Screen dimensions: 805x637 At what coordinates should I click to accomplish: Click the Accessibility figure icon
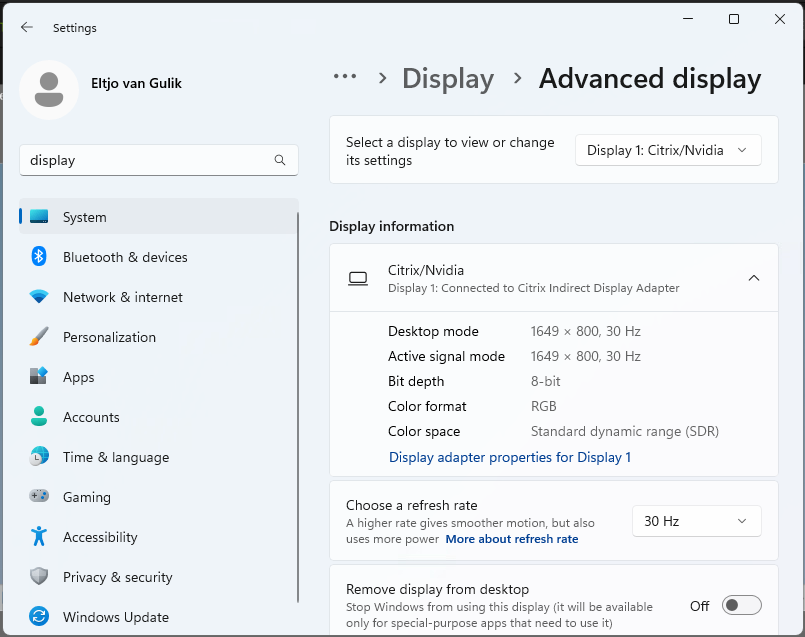39,537
